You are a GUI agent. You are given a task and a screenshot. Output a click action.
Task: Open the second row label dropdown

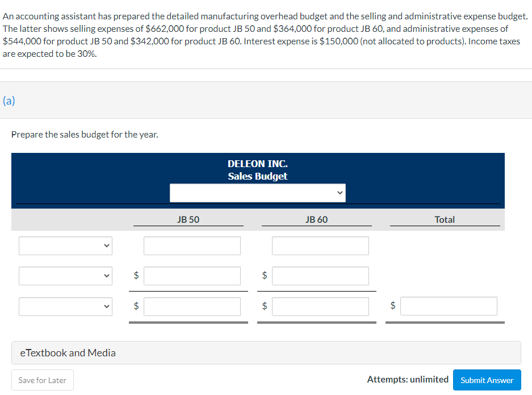65,276
